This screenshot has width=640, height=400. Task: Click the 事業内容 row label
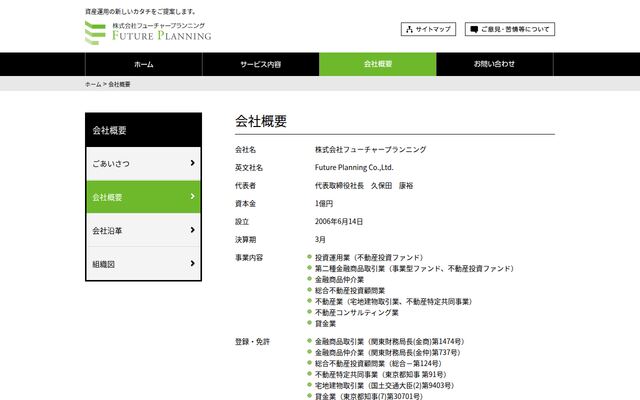click(x=249, y=258)
